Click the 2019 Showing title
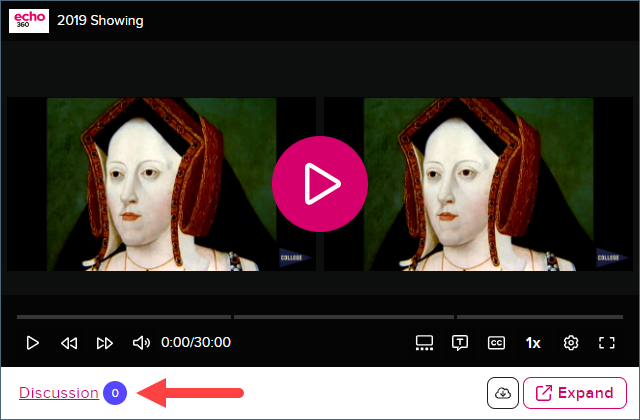The height and width of the screenshot is (420, 640). coord(100,20)
